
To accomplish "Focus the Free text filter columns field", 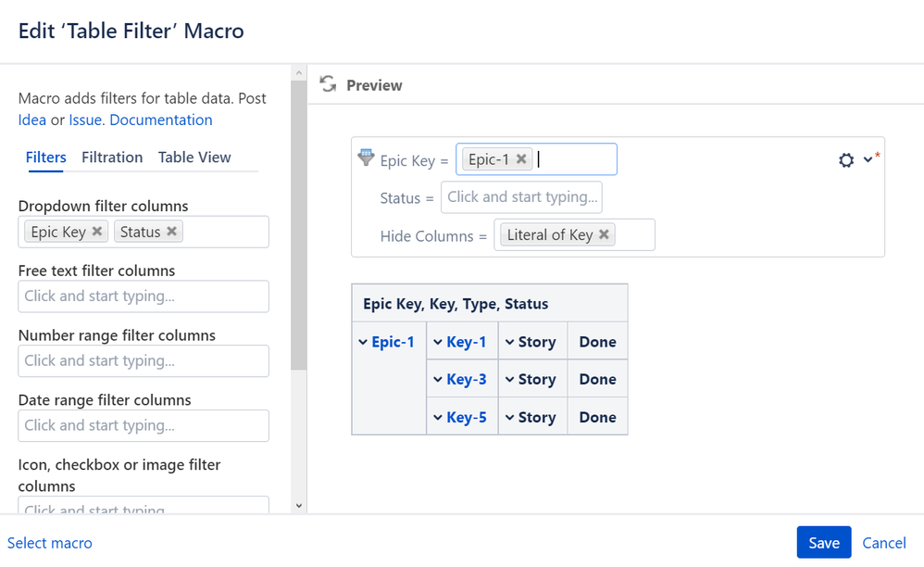I will pyautogui.click(x=144, y=296).
